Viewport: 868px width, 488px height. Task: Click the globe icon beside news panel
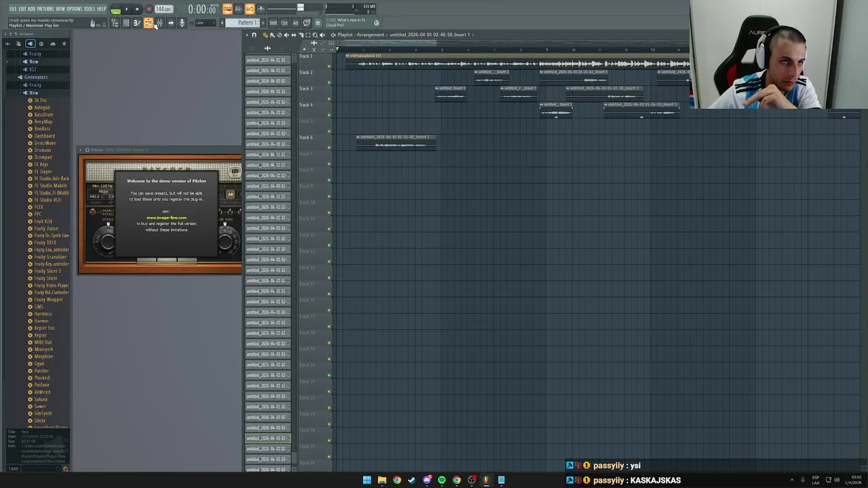tap(376, 23)
